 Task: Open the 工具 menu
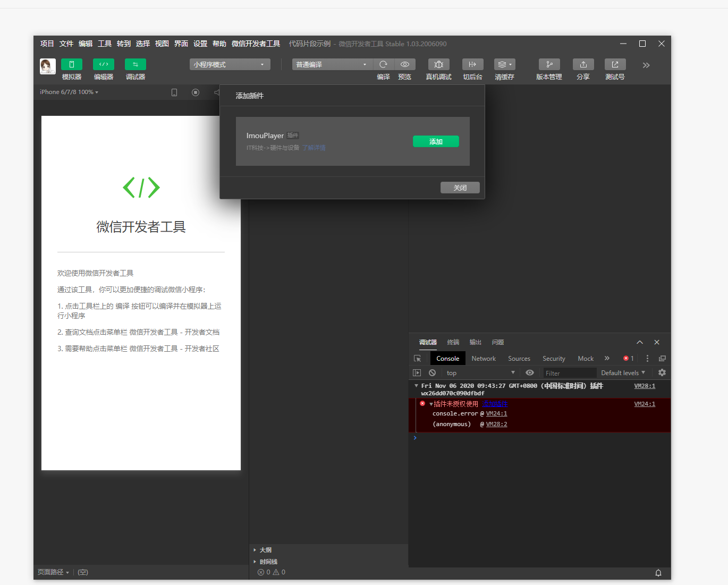click(x=105, y=44)
